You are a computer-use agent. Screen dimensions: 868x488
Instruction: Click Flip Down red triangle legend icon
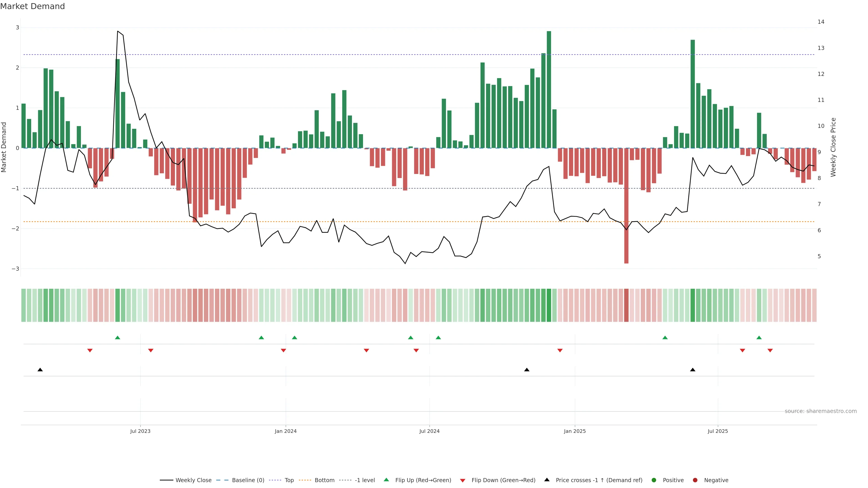463,481
